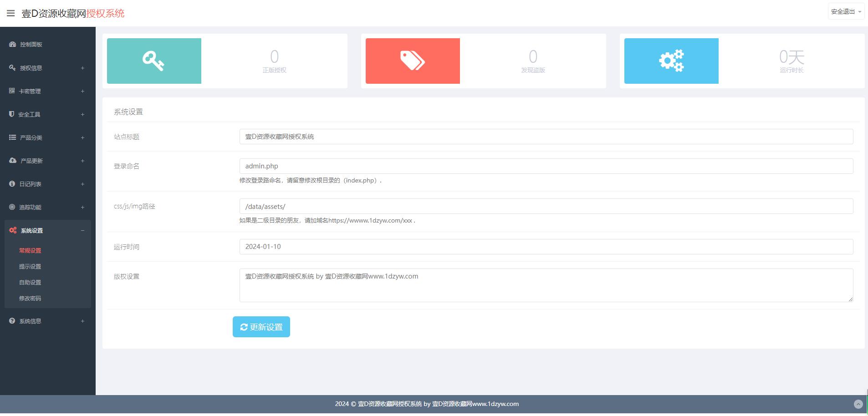868x416 pixels.
Task: Expand the 产品分类 plus sign
Action: pos(82,137)
